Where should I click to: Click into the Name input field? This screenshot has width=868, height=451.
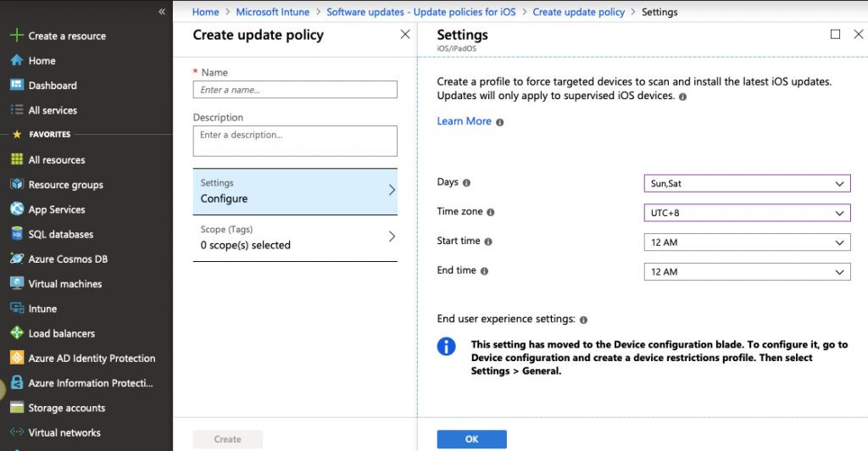pos(295,90)
